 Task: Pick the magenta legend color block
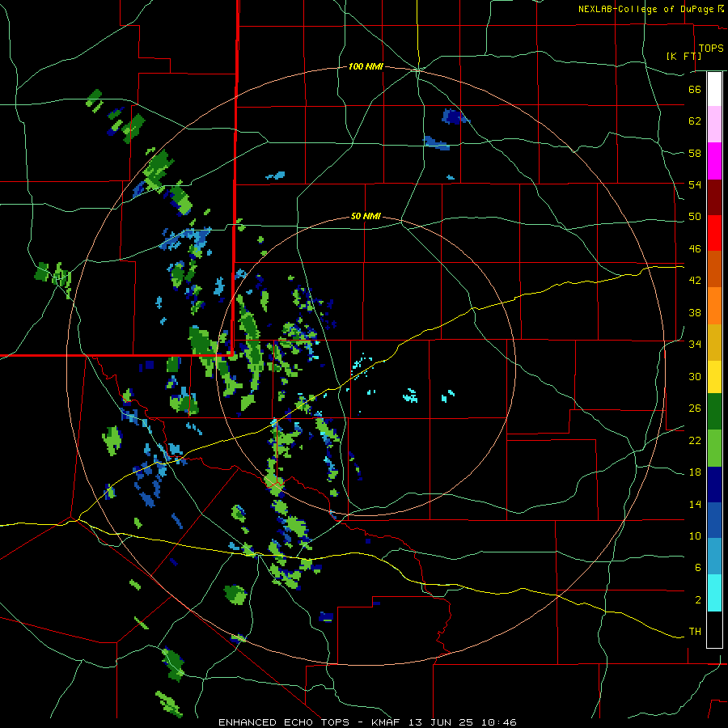point(714,161)
